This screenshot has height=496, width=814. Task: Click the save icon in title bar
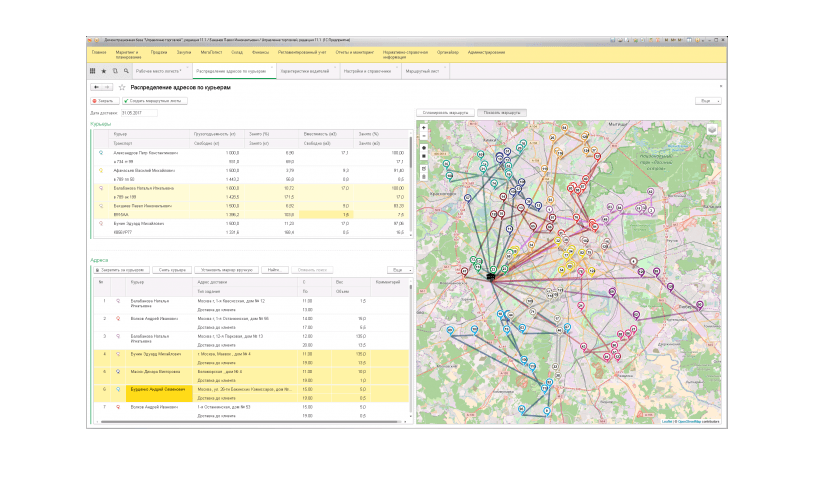click(x=613, y=40)
